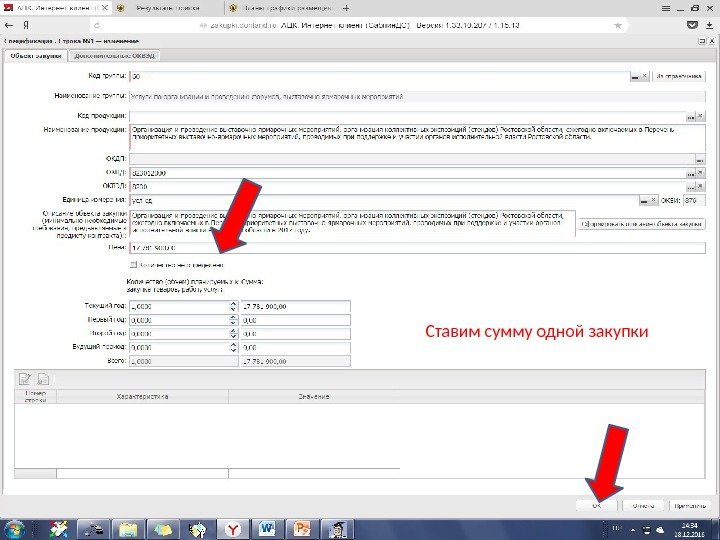
Task: Confirm with the OK button
Action: [x=596, y=506]
